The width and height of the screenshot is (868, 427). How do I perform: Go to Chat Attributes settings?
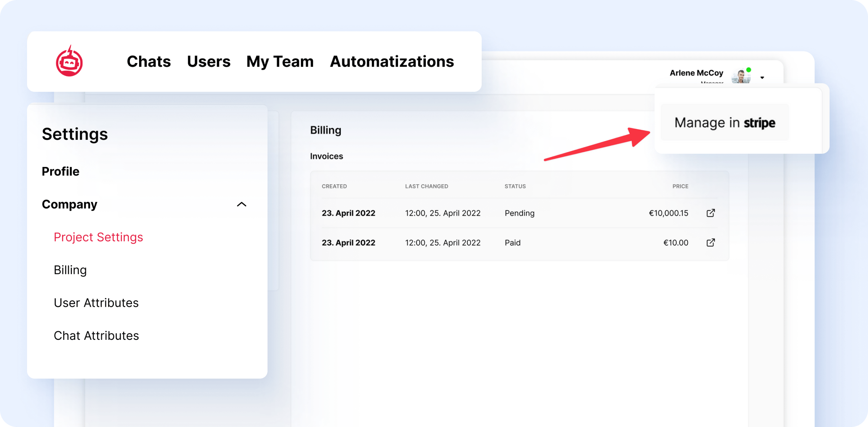coord(96,336)
